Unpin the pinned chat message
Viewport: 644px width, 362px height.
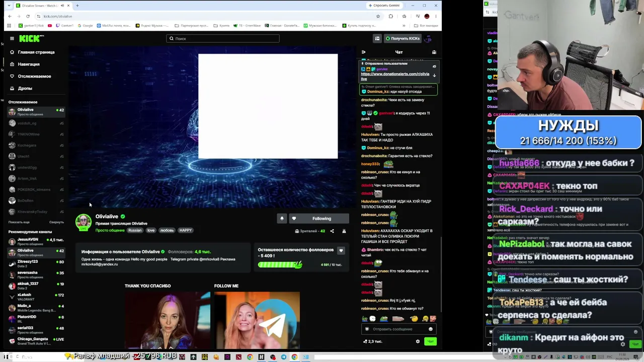[x=434, y=66]
